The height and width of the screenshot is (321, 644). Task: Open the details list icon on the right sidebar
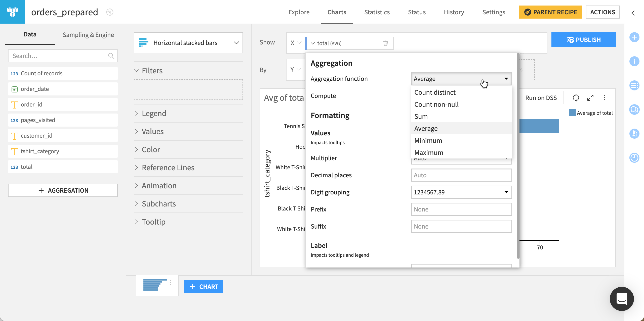click(634, 85)
